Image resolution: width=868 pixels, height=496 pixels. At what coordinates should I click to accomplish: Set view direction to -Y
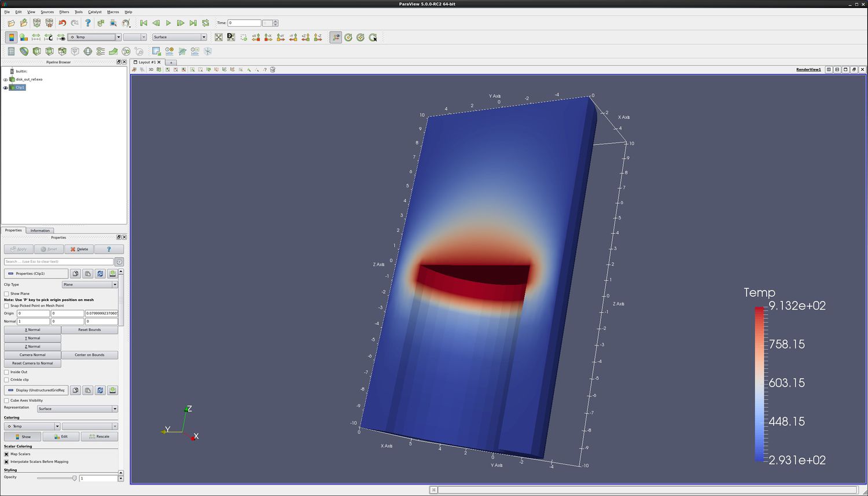coord(293,37)
